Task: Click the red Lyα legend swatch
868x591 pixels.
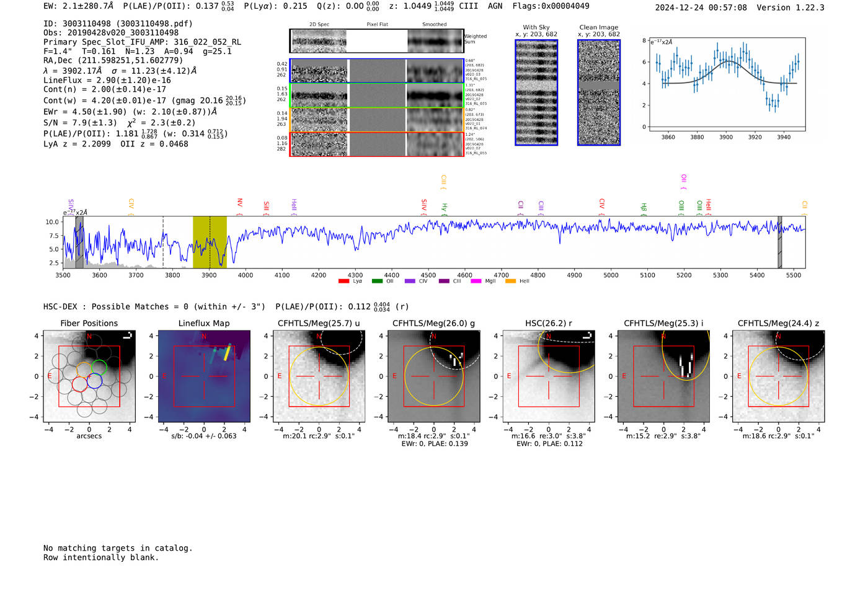Action: tap(344, 282)
